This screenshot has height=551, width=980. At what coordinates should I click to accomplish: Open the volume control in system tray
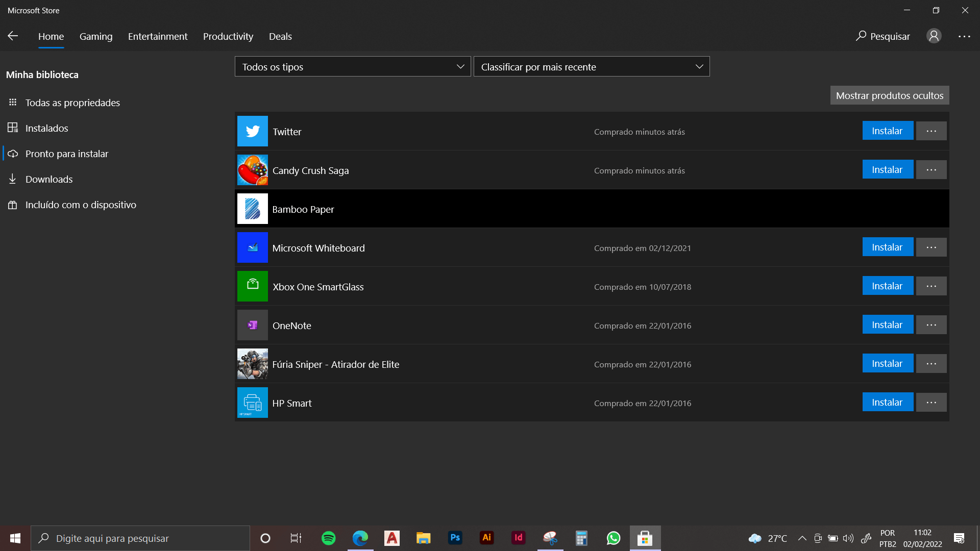pyautogui.click(x=848, y=538)
